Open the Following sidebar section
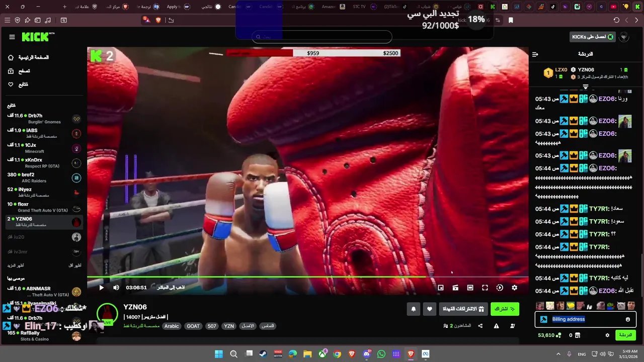The image size is (644, 362). [x=18, y=84]
